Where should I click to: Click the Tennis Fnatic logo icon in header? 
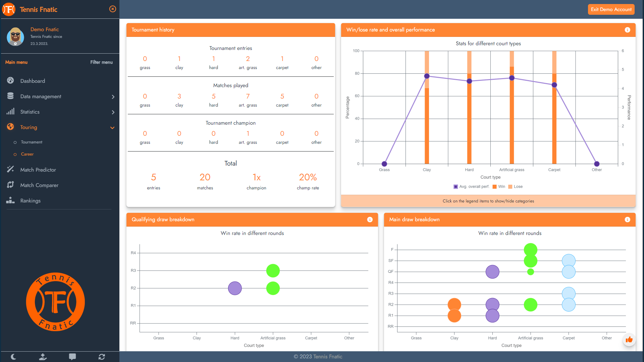click(9, 9)
